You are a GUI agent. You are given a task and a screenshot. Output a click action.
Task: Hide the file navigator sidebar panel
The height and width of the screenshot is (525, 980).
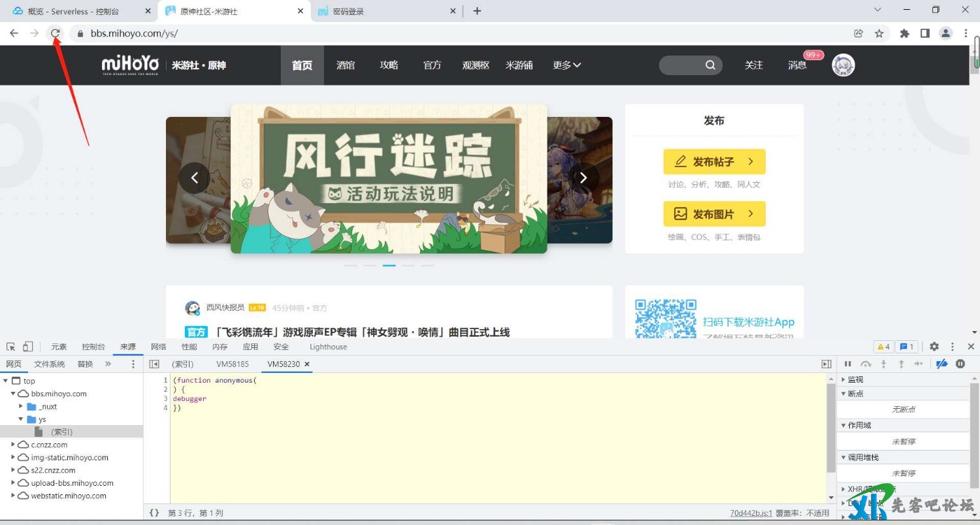click(x=154, y=364)
